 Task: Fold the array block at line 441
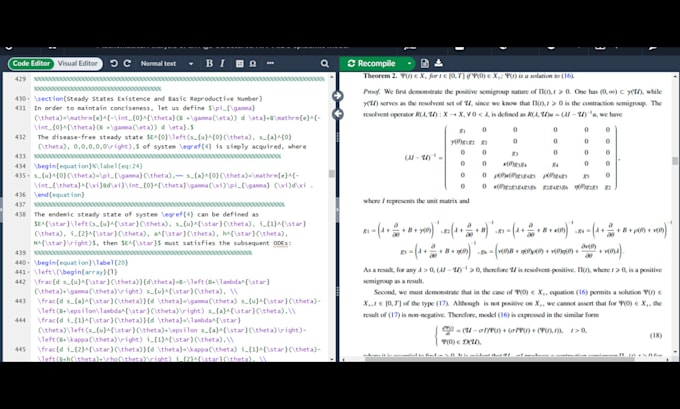click(x=28, y=272)
